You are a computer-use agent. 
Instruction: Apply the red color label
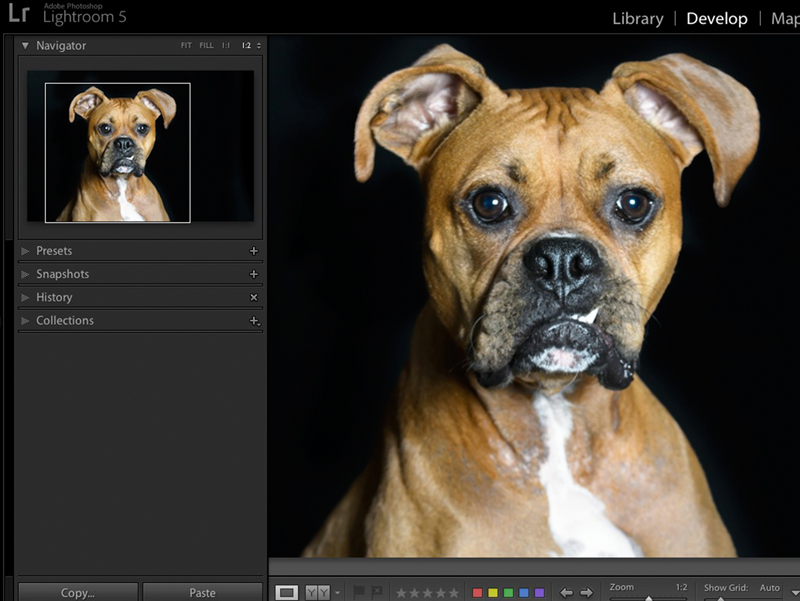coord(478,590)
